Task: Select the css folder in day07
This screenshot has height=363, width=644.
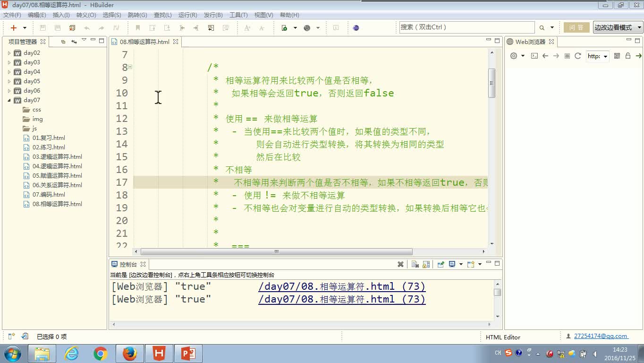Action: [32, 110]
